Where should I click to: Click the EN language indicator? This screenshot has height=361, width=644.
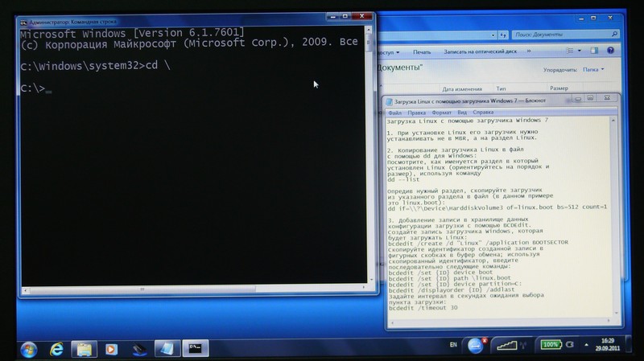[453, 345]
